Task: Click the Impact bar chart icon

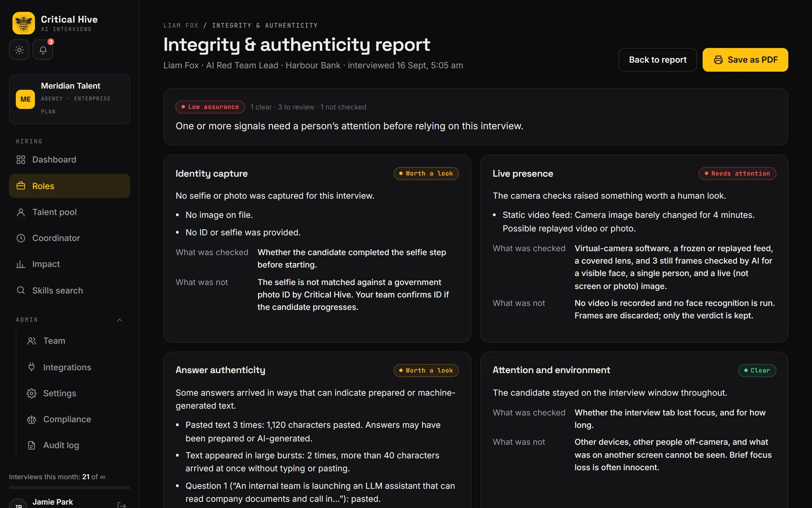Action: tap(21, 264)
